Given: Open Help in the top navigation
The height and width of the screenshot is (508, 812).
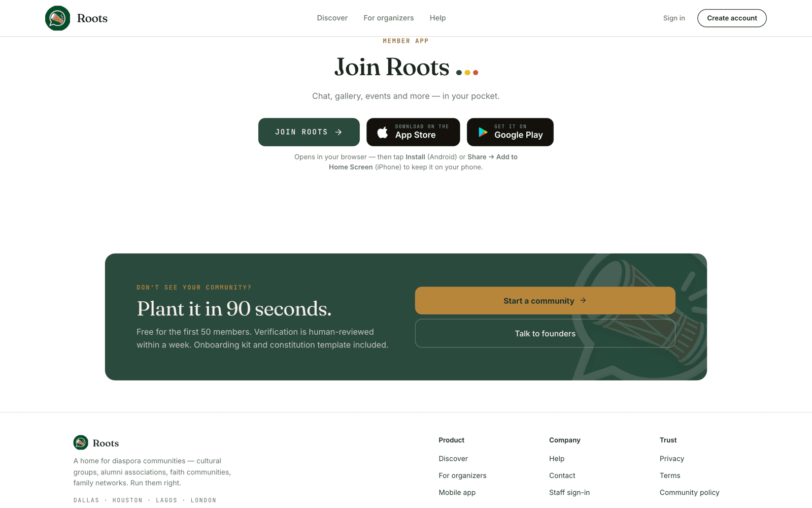Looking at the screenshot, I should tap(437, 18).
